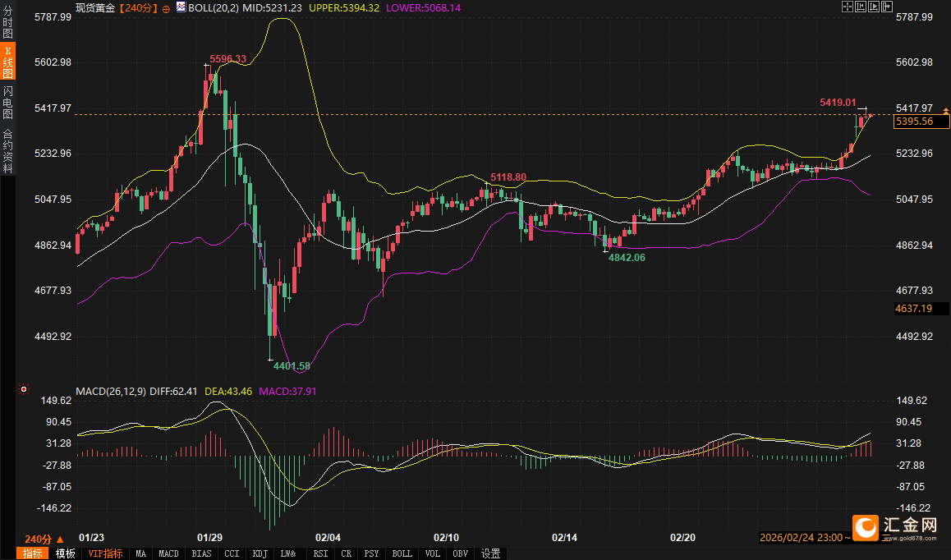This screenshot has height=560, width=951.
Task: Open the 分时图 sidebar view
Action: pos(8,21)
